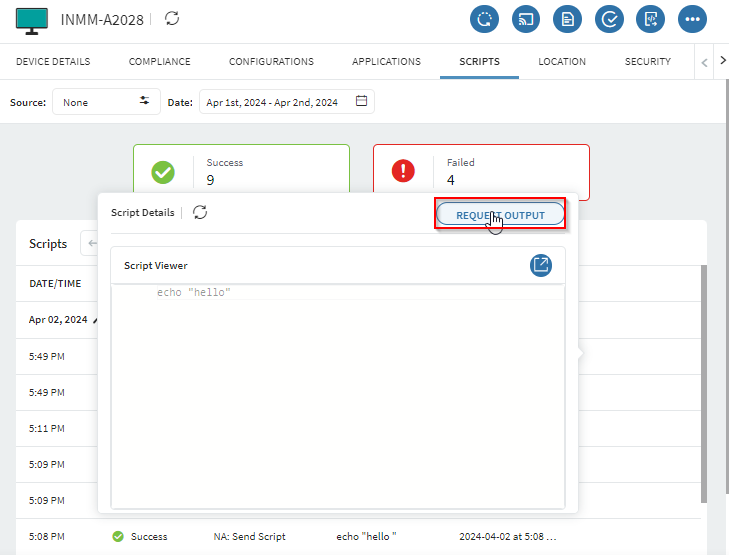Open the Script Viewer in expanded view
Image resolution: width=729 pixels, height=555 pixels.
tap(540, 265)
